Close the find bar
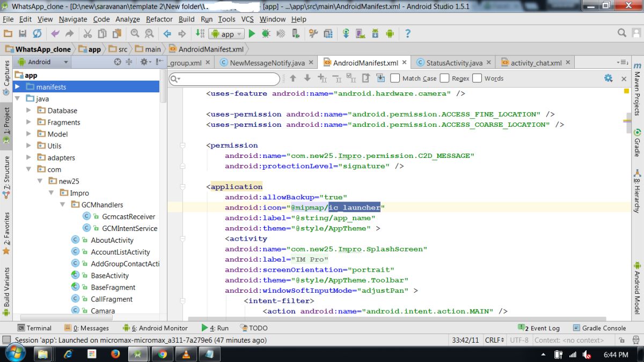 (624, 78)
